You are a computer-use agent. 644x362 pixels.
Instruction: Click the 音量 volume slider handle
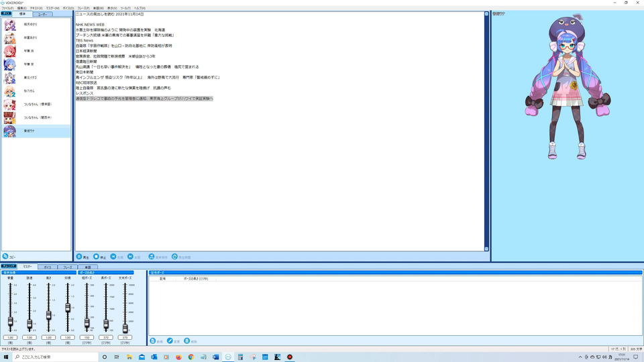(x=10, y=322)
